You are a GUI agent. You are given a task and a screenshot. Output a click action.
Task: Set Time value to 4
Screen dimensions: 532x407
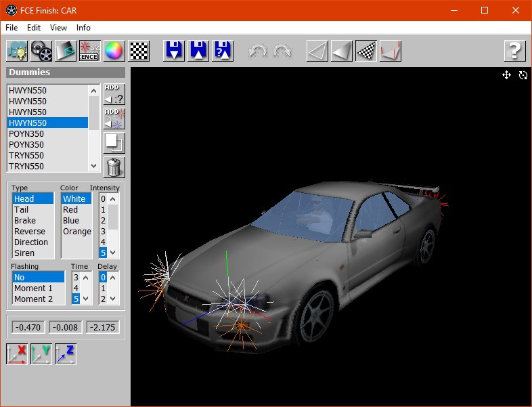76,288
